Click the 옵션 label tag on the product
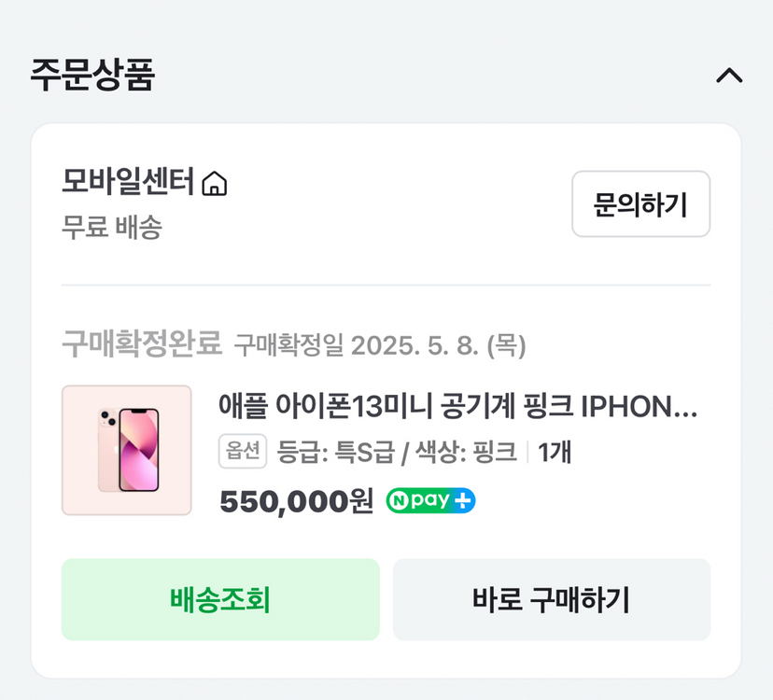The image size is (773, 700). [242, 452]
